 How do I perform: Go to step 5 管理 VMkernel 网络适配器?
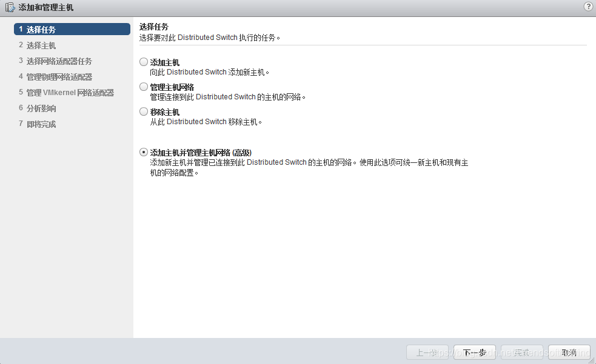coord(67,93)
